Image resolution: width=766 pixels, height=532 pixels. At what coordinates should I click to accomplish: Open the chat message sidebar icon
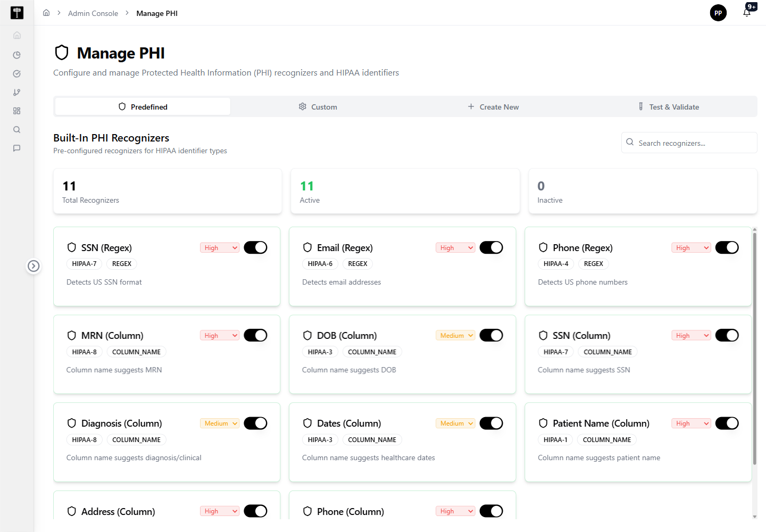[17, 148]
